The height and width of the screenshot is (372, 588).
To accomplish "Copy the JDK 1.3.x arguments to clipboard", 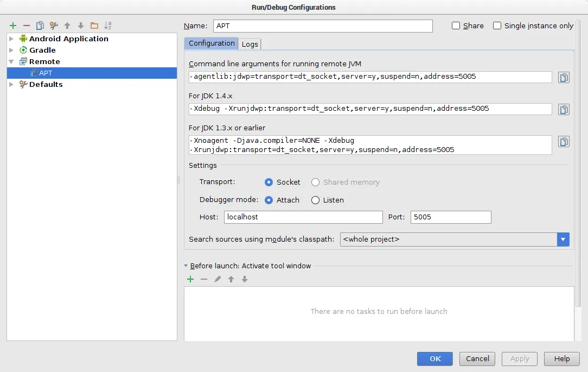I will [x=564, y=142].
